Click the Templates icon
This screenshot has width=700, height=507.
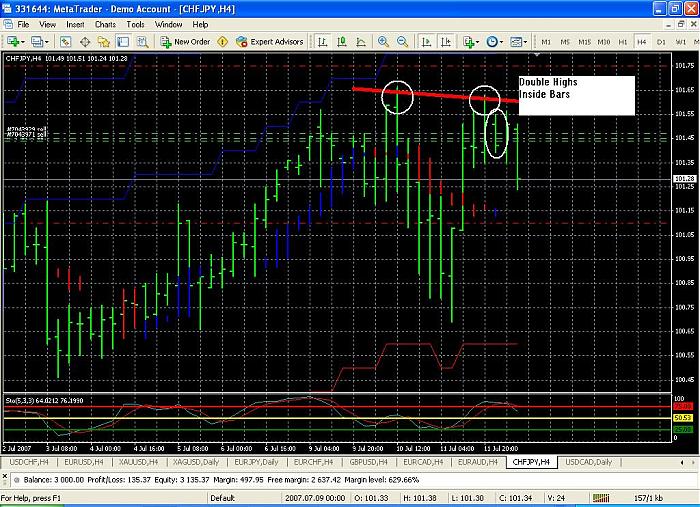[516, 42]
